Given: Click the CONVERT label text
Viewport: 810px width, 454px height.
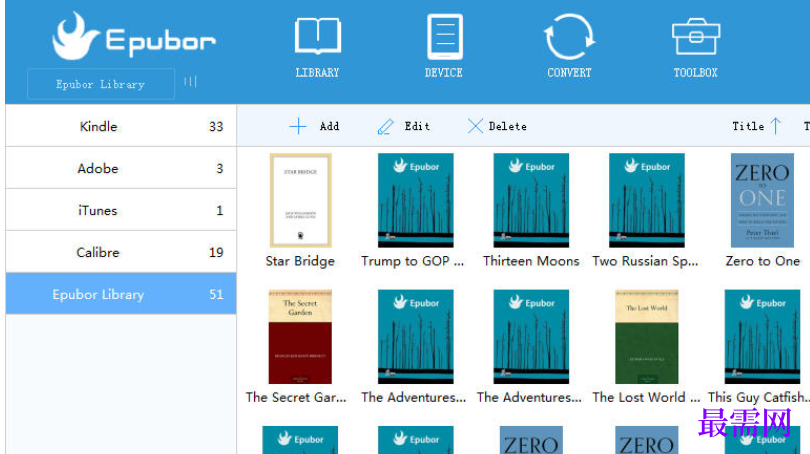Looking at the screenshot, I should pos(569,73).
